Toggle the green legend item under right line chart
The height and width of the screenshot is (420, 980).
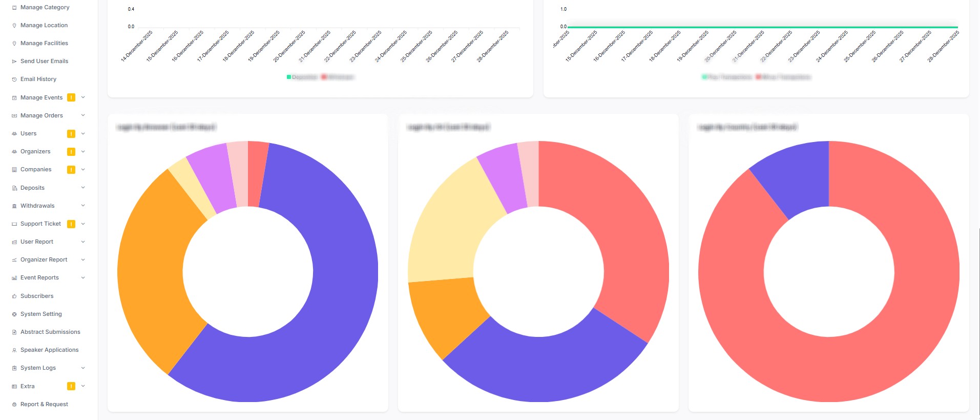point(727,77)
